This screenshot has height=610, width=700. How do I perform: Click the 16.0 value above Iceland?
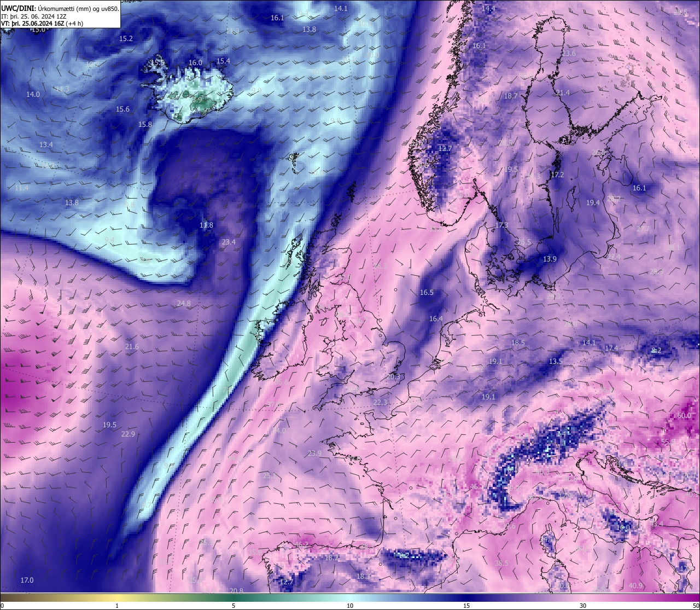195,63
